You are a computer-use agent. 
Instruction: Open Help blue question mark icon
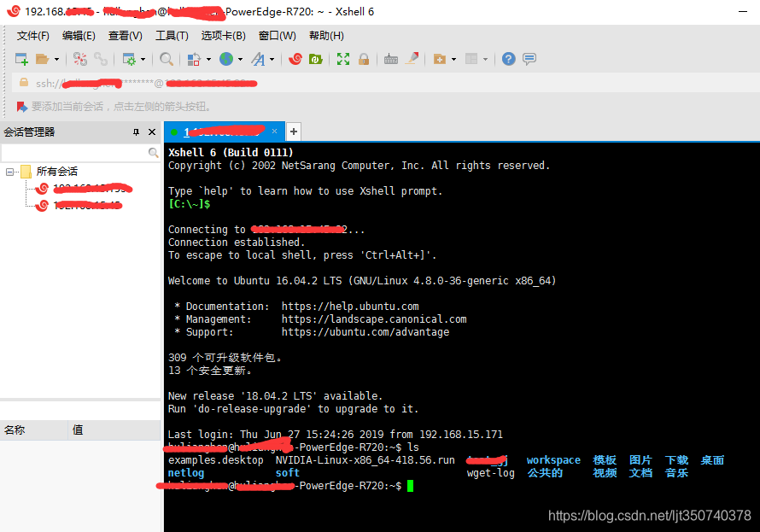(x=508, y=59)
